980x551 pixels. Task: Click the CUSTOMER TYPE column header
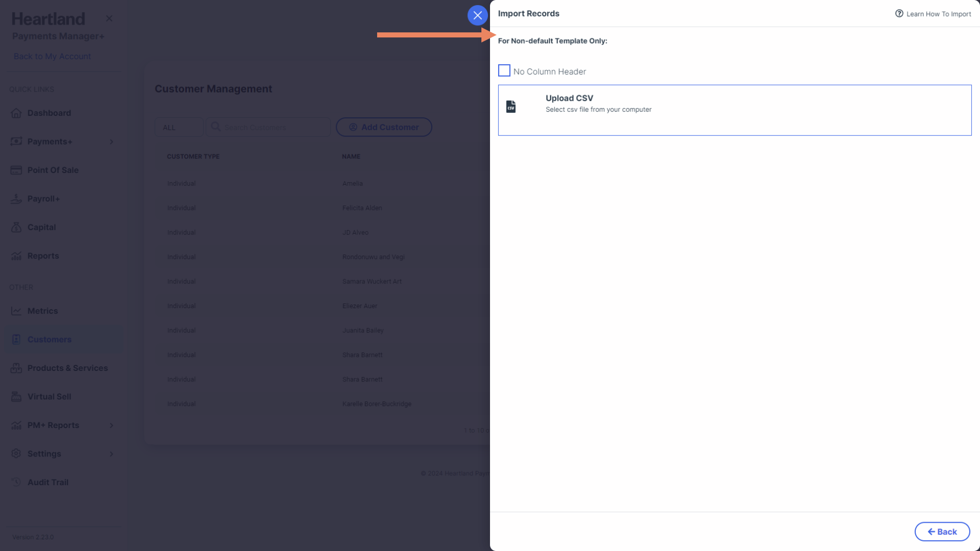193,156
